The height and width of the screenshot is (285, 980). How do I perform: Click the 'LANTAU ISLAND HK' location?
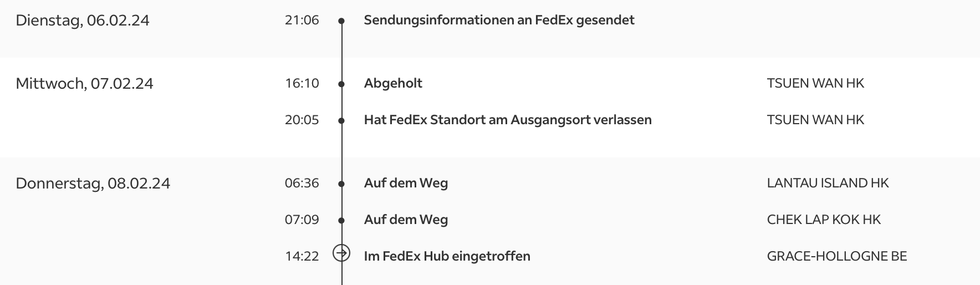(x=828, y=183)
